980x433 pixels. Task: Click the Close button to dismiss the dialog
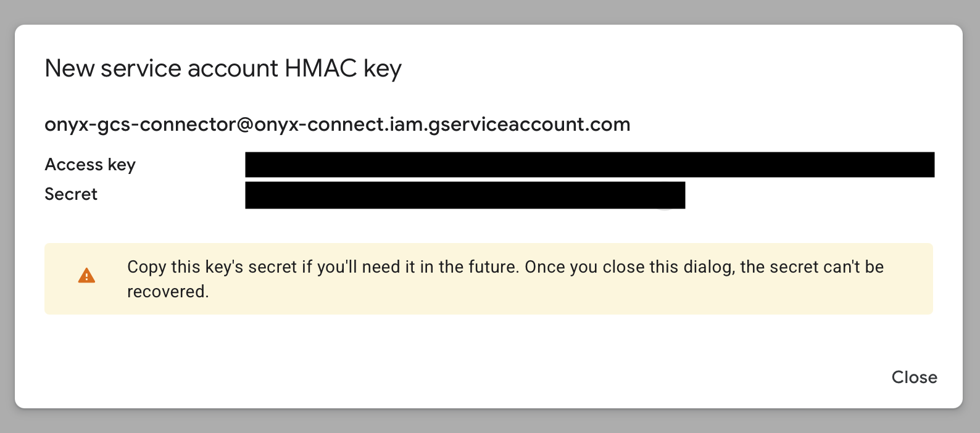[x=915, y=377]
